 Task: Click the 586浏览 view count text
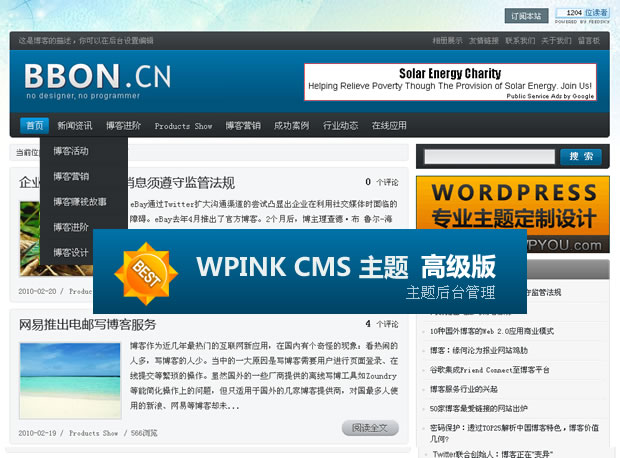144,433
